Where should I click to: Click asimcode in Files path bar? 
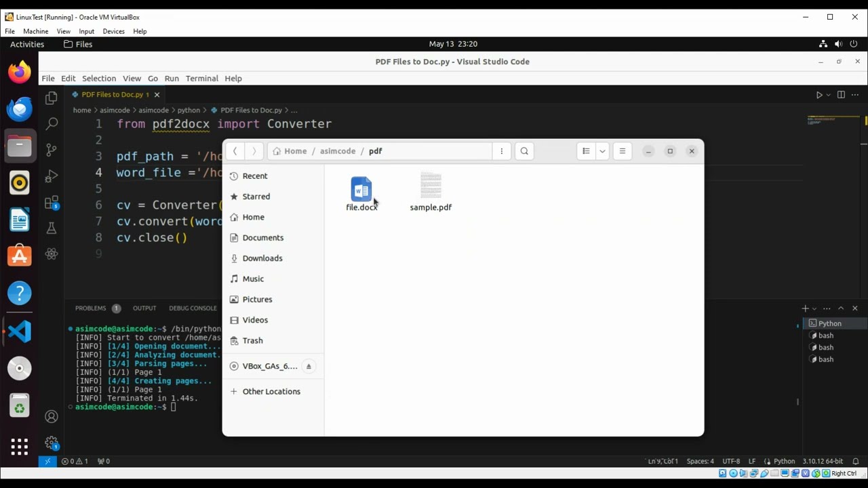pos(338,151)
